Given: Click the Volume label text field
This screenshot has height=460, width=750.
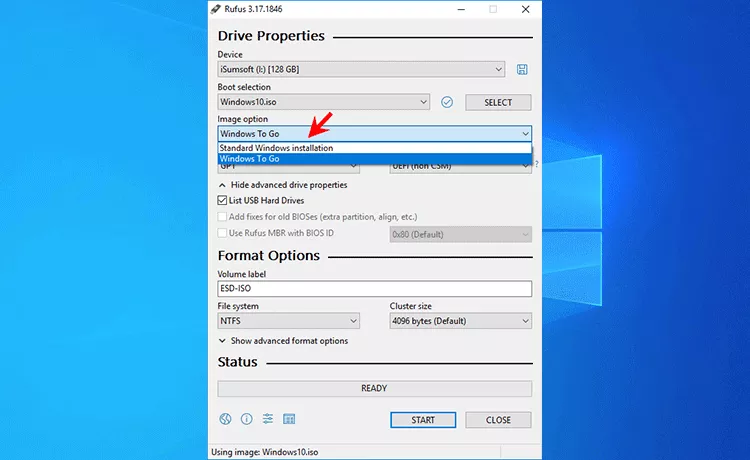Looking at the screenshot, I should pos(374,288).
